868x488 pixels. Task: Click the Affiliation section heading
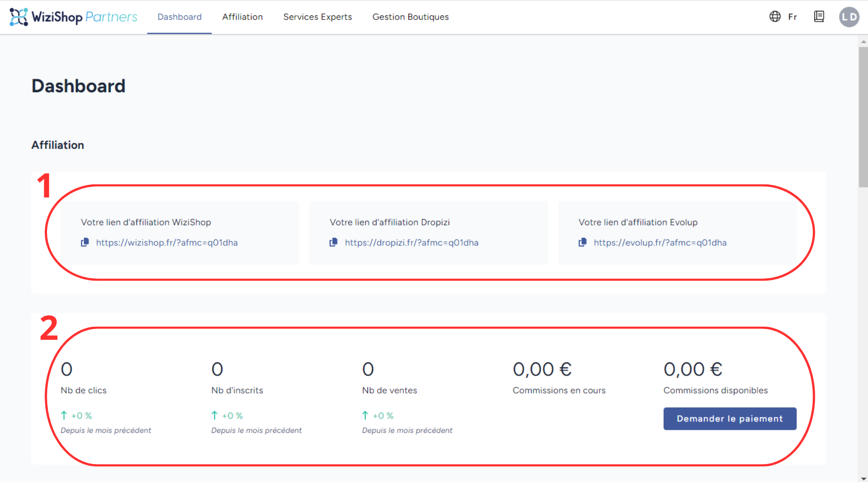tap(57, 145)
